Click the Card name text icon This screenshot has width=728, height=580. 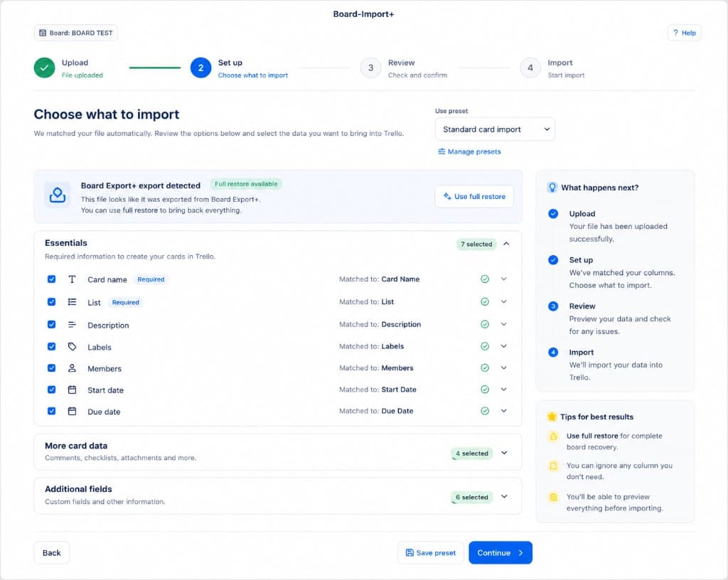72,279
